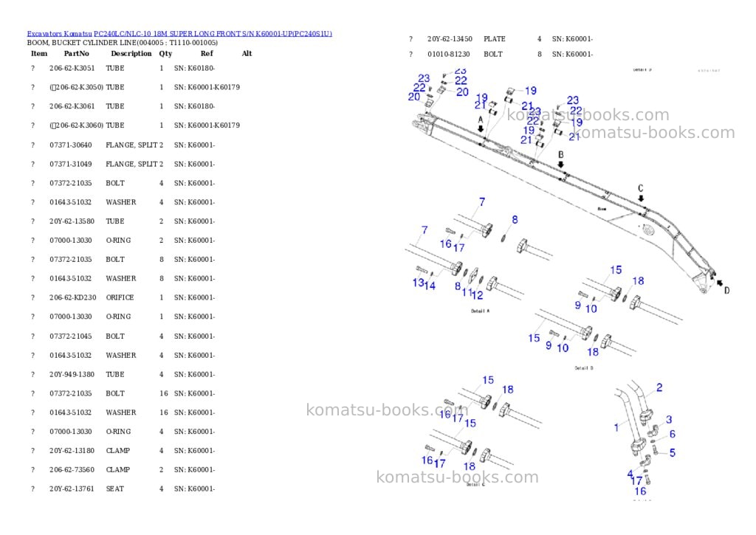Screen dimensions: 756x535
Task: Click the Item column header
Action: click(x=39, y=53)
